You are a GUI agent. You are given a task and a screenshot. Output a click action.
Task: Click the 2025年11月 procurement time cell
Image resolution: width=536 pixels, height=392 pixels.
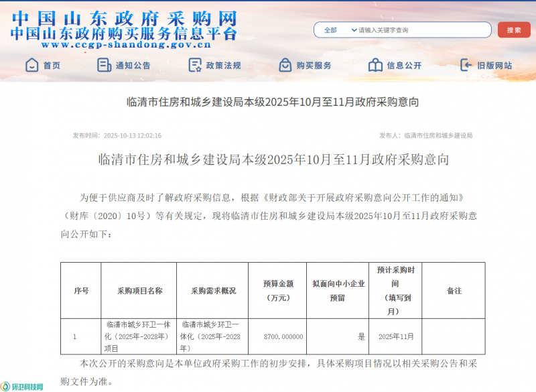pos(396,336)
